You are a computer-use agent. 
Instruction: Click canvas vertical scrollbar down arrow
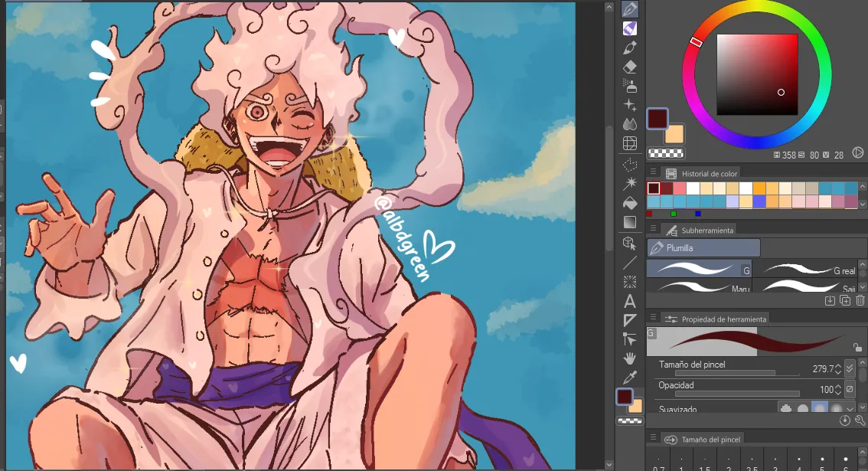[x=609, y=464]
